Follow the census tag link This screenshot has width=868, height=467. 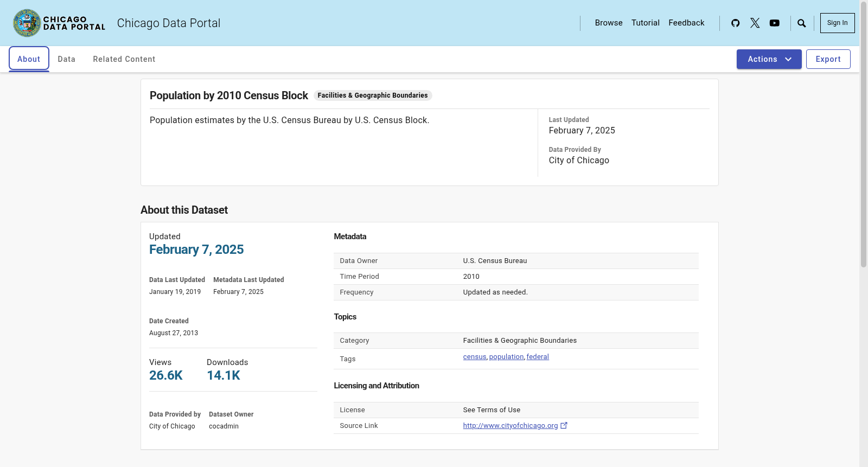(475, 357)
